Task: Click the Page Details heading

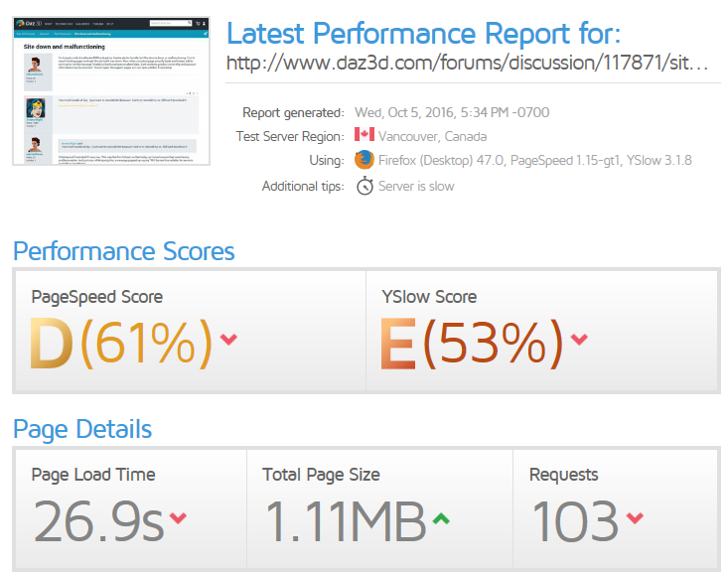Action: click(82, 429)
